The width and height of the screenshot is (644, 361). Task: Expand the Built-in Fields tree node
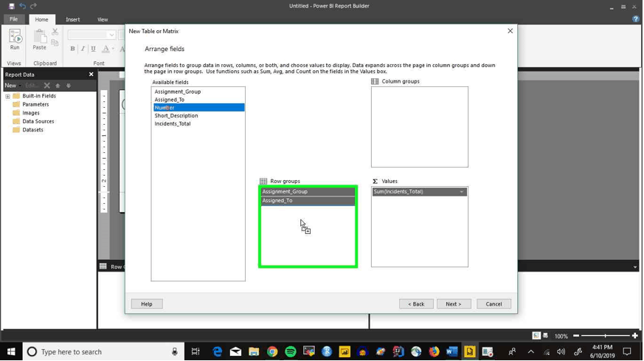click(7, 96)
